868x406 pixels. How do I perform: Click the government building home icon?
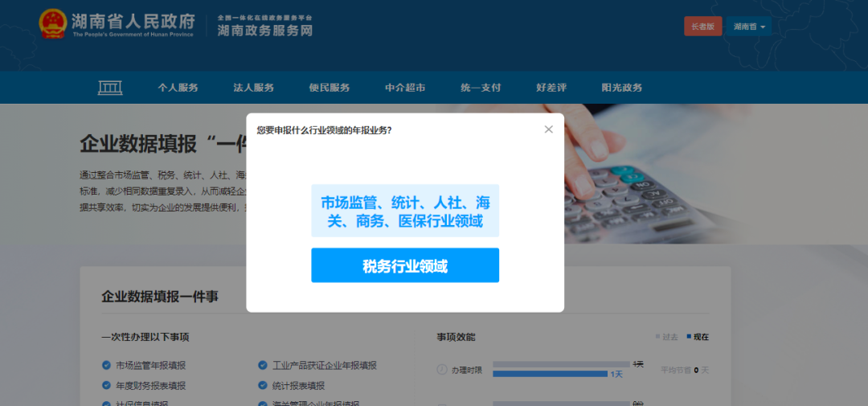pos(110,88)
